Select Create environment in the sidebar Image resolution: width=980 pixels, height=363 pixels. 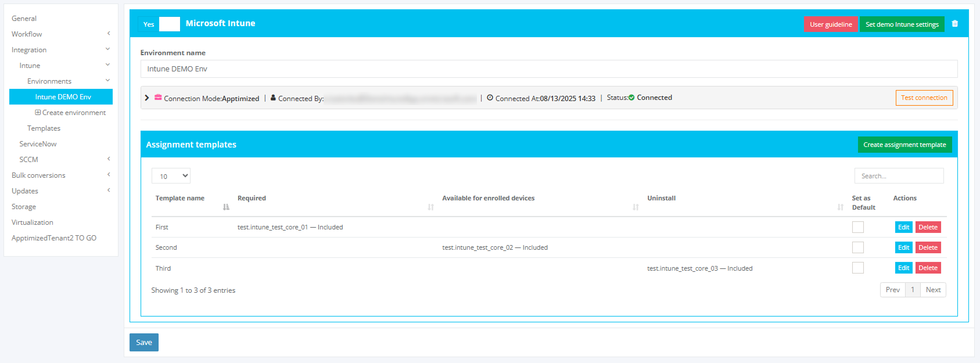pos(74,113)
